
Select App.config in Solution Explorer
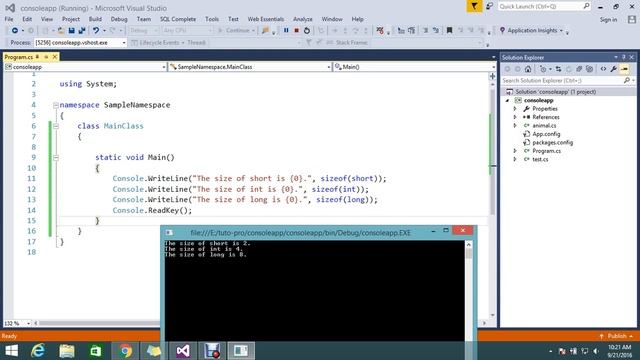[546, 134]
